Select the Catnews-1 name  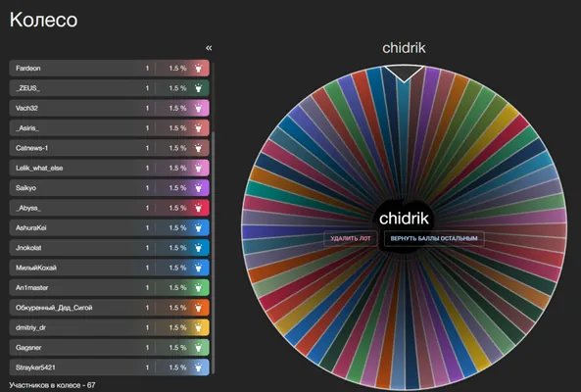pos(32,148)
